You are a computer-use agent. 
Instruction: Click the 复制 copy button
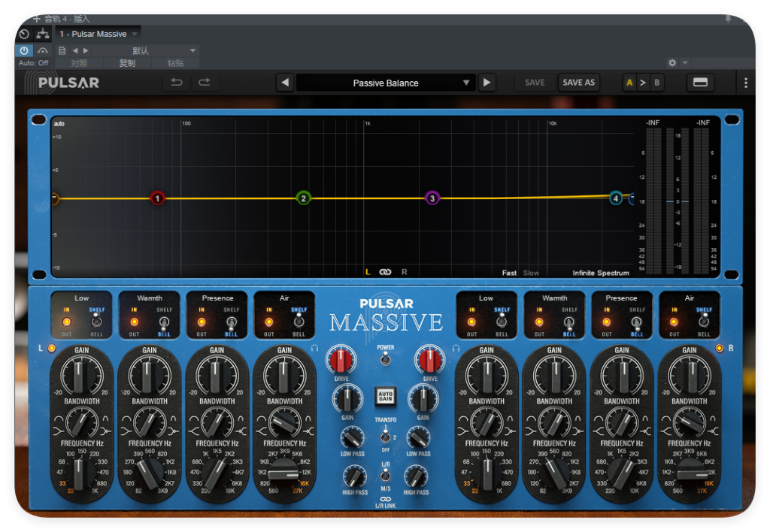click(127, 63)
